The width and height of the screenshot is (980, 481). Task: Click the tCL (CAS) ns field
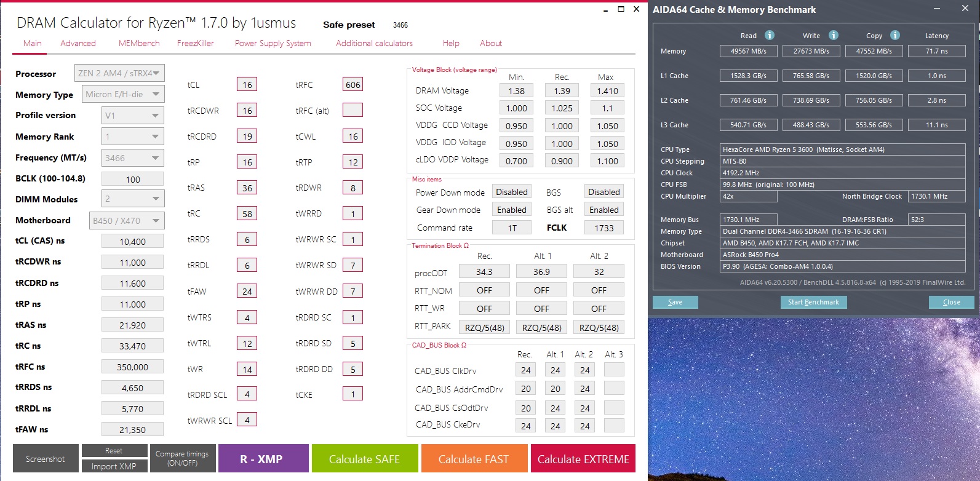click(x=132, y=241)
